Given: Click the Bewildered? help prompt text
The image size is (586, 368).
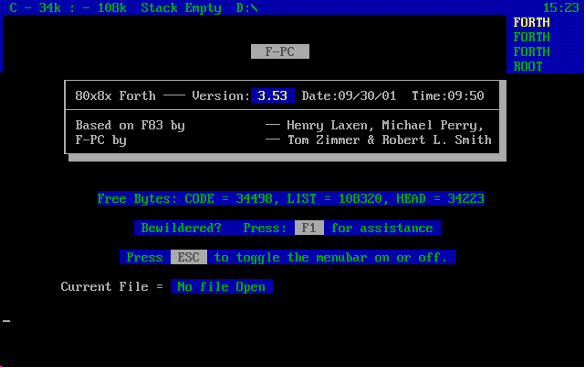Looking at the screenshot, I should click(181, 228).
